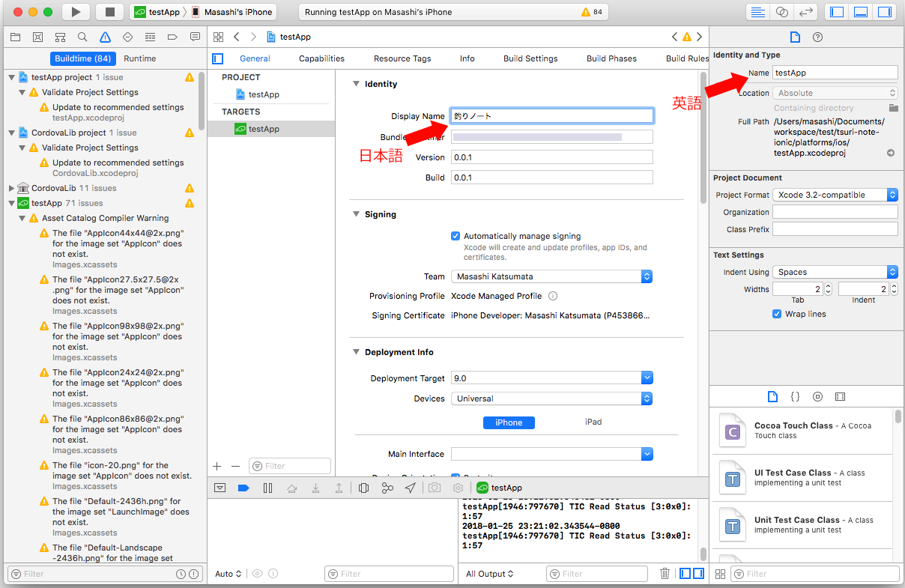
Task: Select the iPad device segment
Action: pos(593,422)
